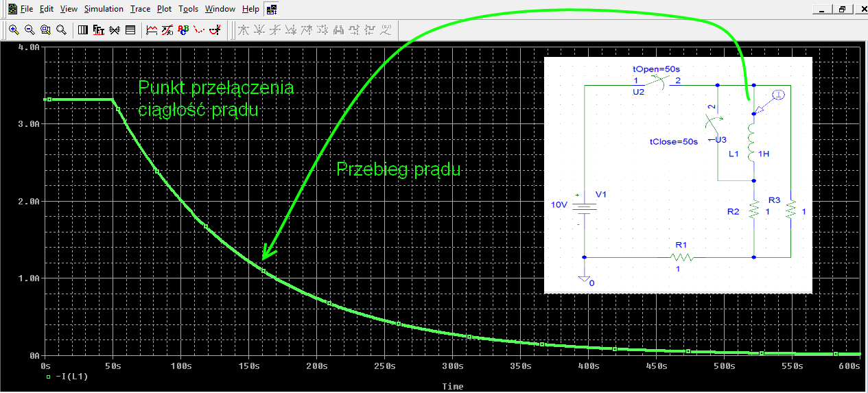This screenshot has width=868, height=393.
Task: Restore the child plot window
Action: 843,9
